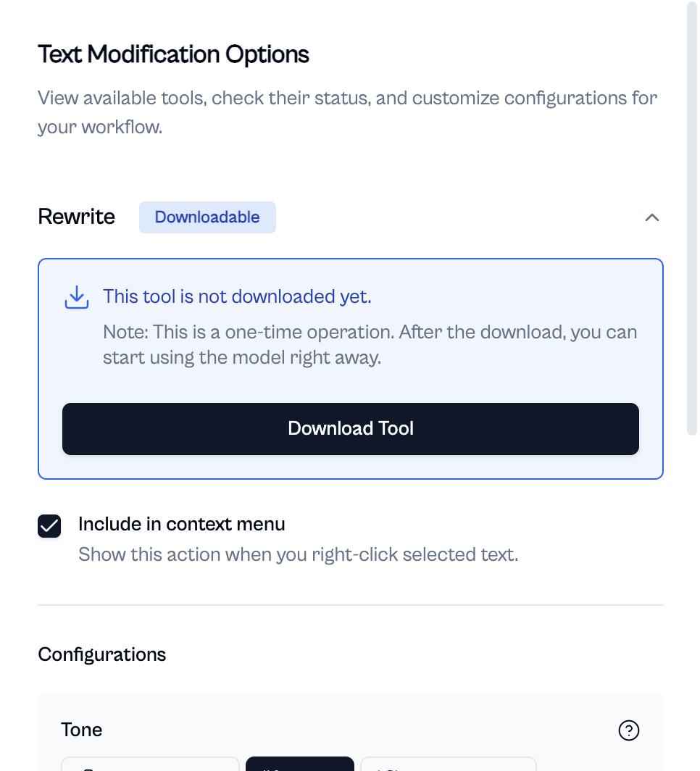Click the download arrow icon in notice
Image resolution: width=700 pixels, height=771 pixels.
pyautogui.click(x=77, y=297)
